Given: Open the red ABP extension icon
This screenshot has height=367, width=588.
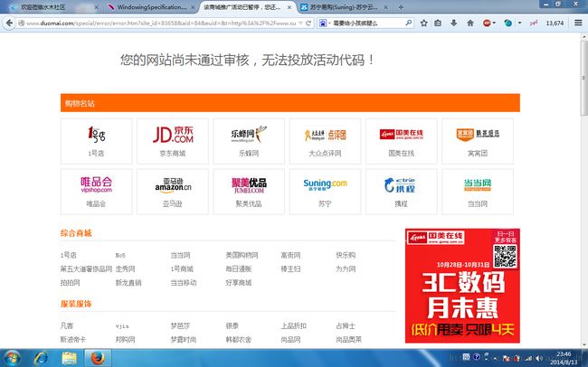Looking at the screenshot, I should 487,24.
